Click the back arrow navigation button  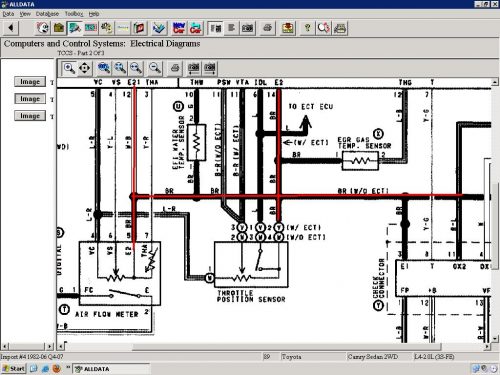point(11,28)
